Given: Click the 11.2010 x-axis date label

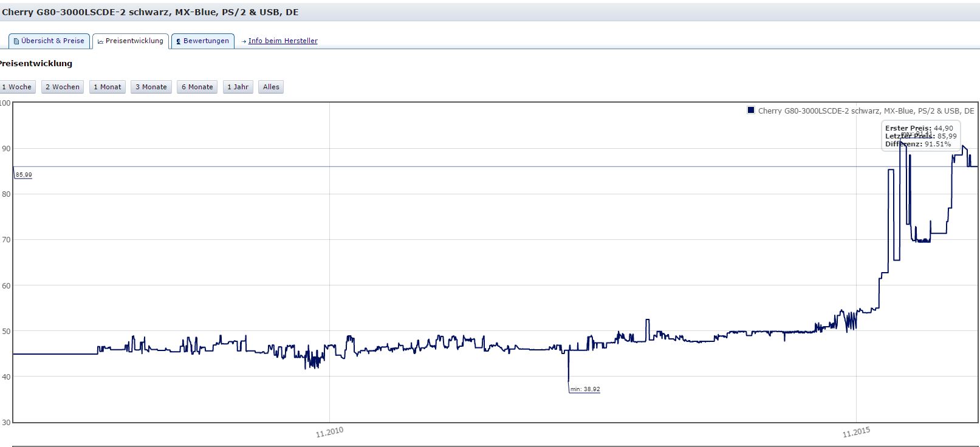Looking at the screenshot, I should click(x=329, y=432).
